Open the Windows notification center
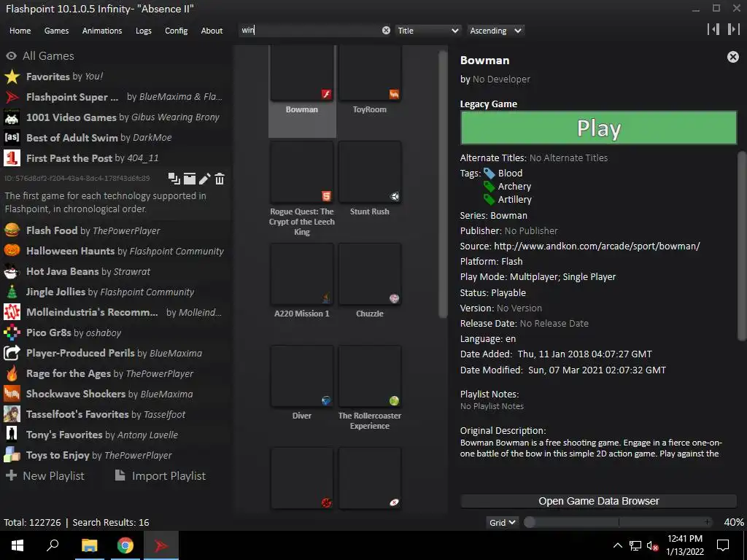Screen dimensions: 747x560 pyautogui.click(x=723, y=545)
